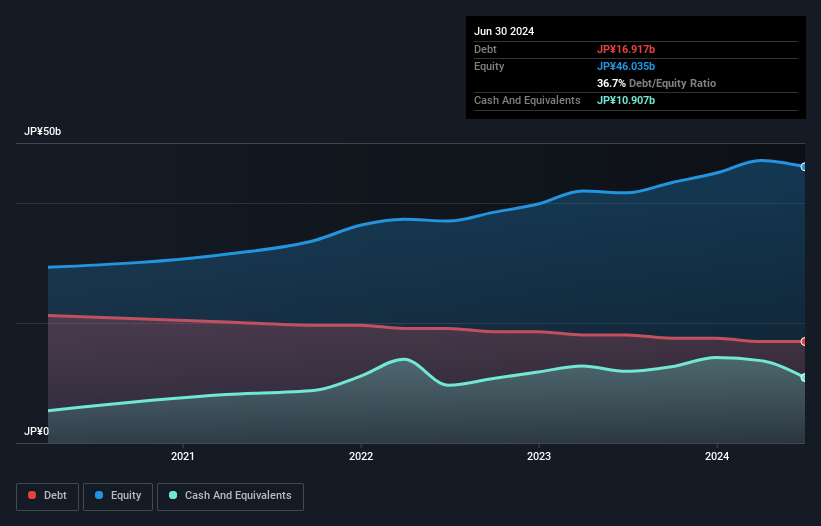Viewport: 821px width, 526px height.
Task: Click the JP¥46.035b equity value
Action: click(x=626, y=66)
